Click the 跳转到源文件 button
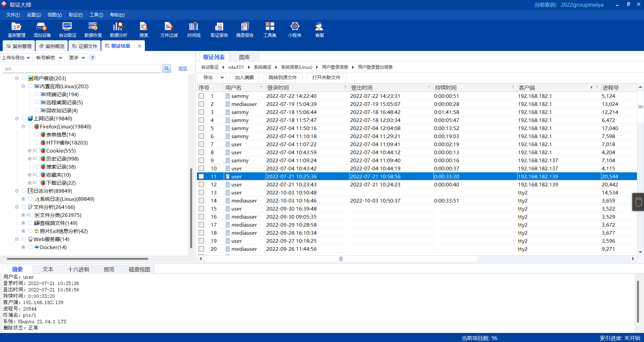The width and height of the screenshot is (644, 342). 282,77
